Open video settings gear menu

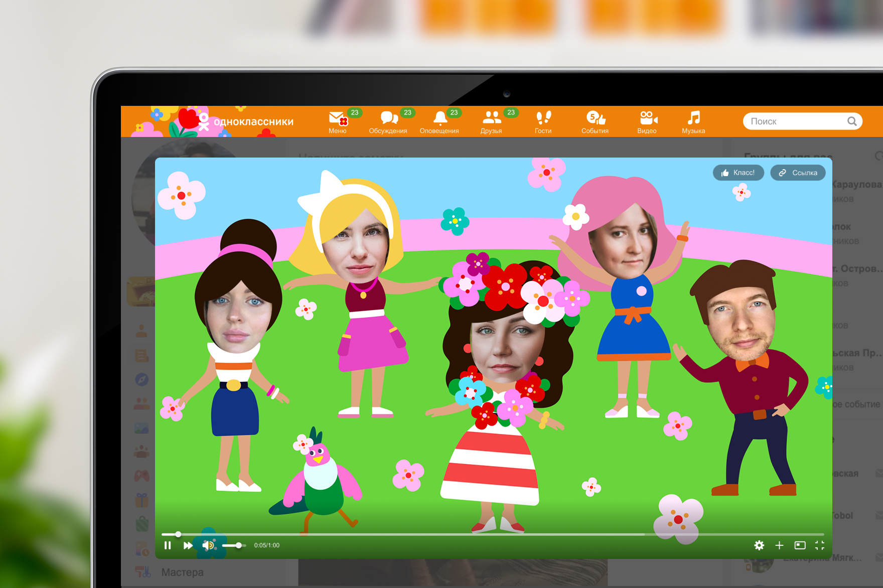pyautogui.click(x=759, y=545)
